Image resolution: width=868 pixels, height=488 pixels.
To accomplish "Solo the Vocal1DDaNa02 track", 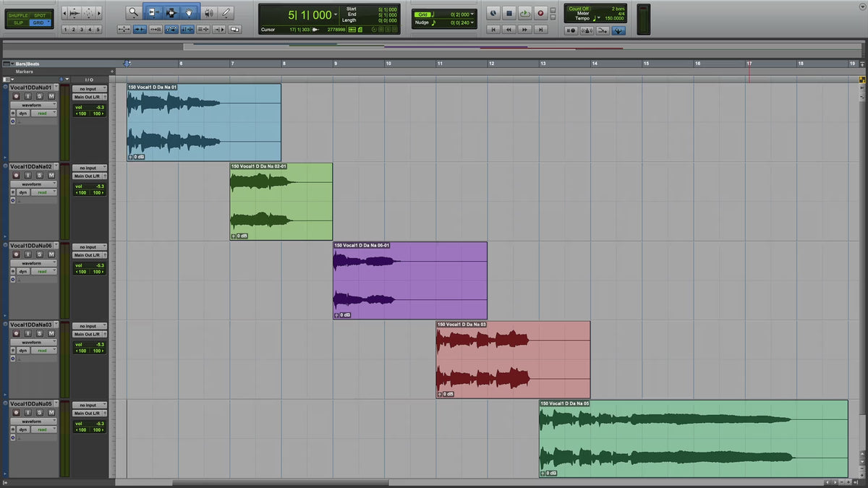I will pos(41,176).
